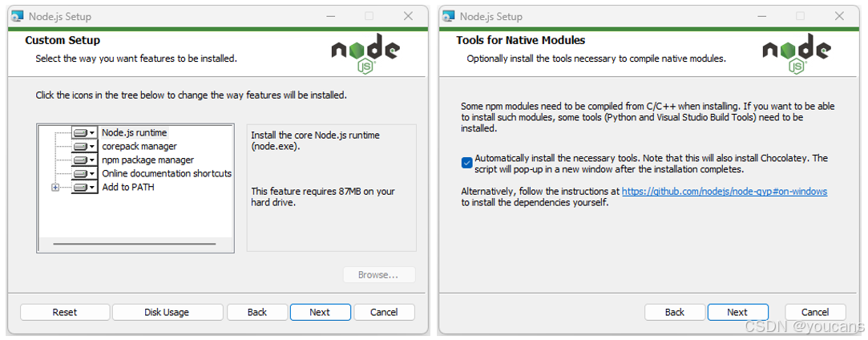This screenshot has width=868, height=340.
Task: Click Cancel in Custom Setup window
Action: tap(384, 312)
